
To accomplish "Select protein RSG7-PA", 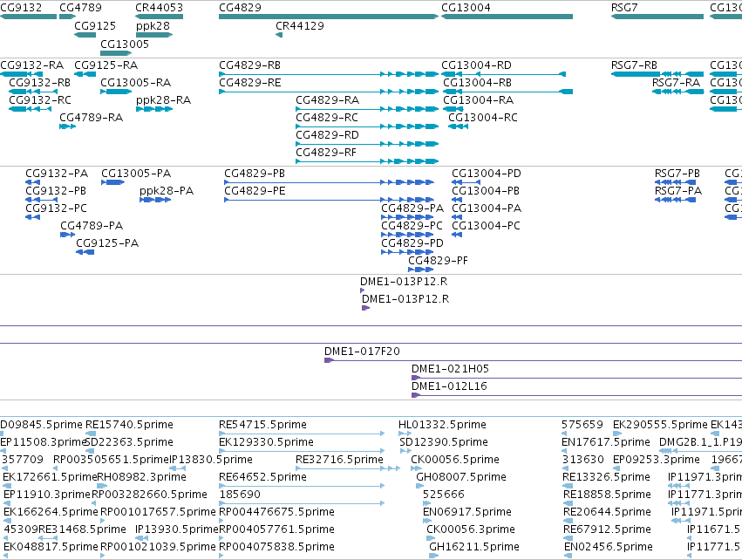I will (678, 191).
